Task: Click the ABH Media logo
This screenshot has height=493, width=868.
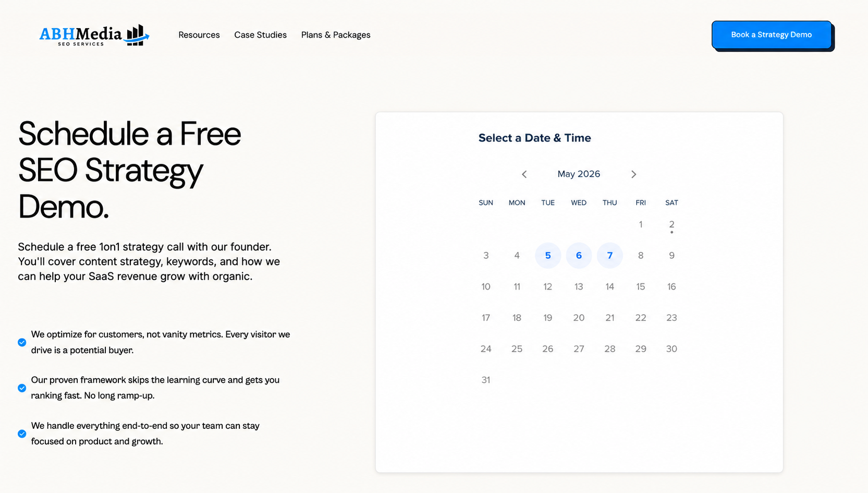Action: point(94,35)
